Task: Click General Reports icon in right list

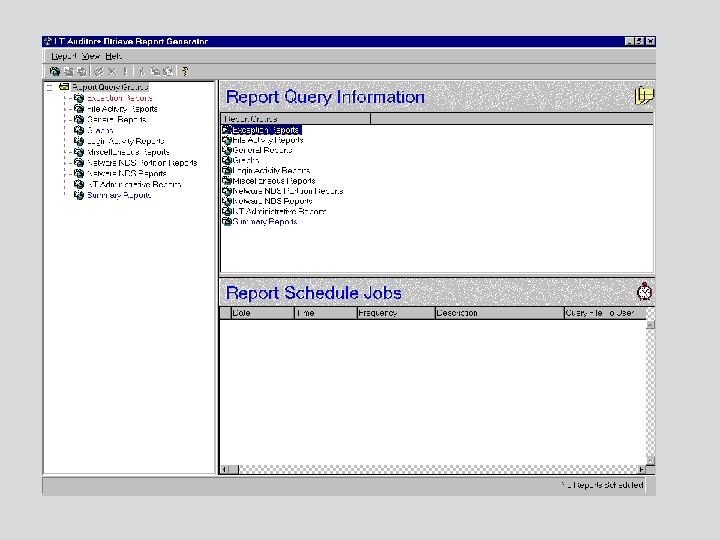Action: click(x=227, y=150)
